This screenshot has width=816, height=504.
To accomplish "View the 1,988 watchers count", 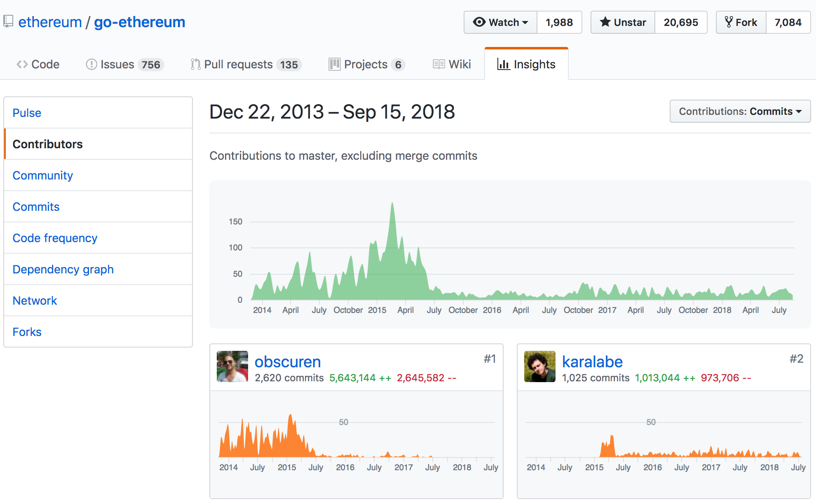I will coord(559,22).
